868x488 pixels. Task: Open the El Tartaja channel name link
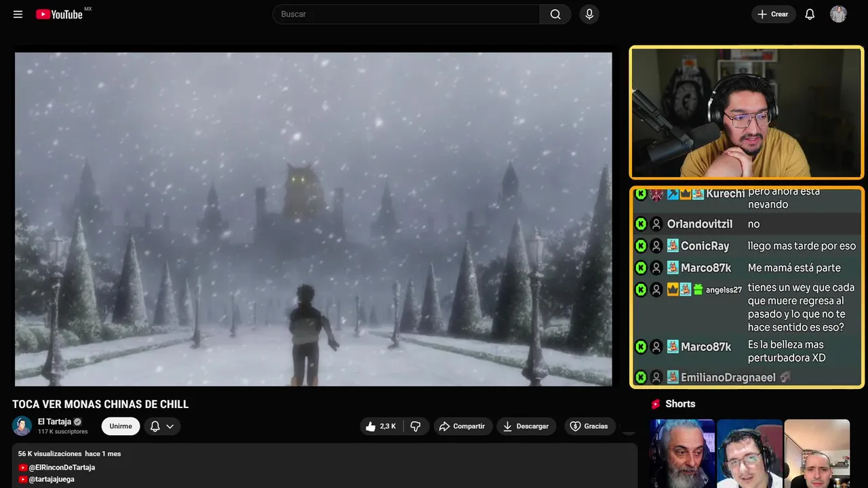click(54, 422)
